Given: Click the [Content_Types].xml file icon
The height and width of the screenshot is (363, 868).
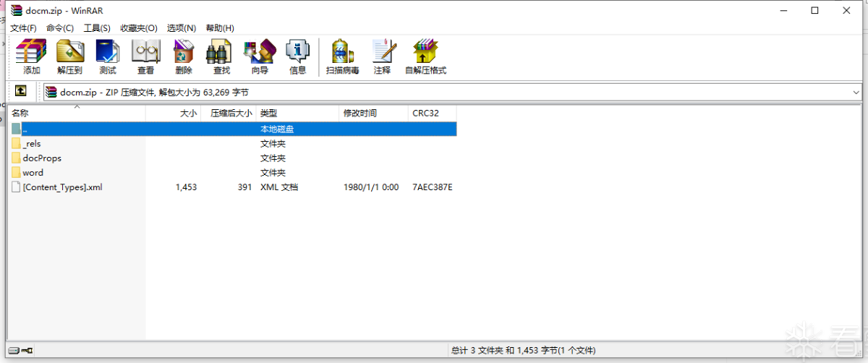Looking at the screenshot, I should pyautogui.click(x=16, y=187).
